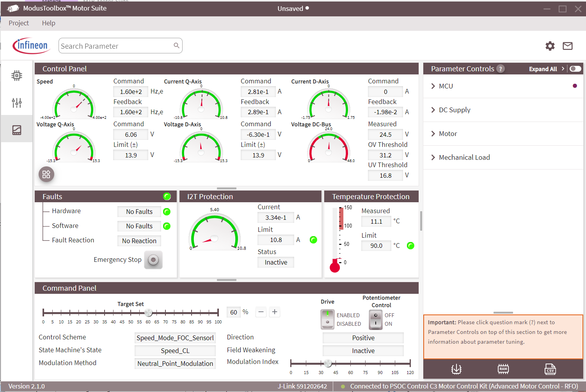586x392 pixels.
Task: Click the Software No Faults value
Action: click(139, 226)
